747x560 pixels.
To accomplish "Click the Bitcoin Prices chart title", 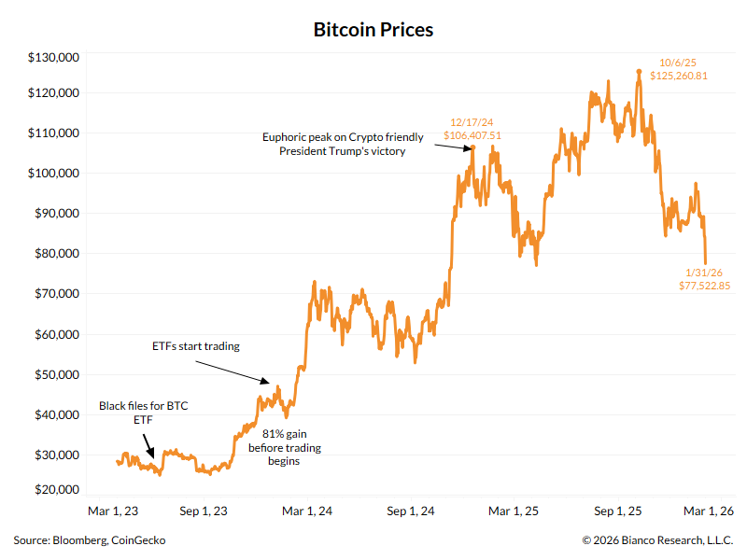I will coord(373,30).
